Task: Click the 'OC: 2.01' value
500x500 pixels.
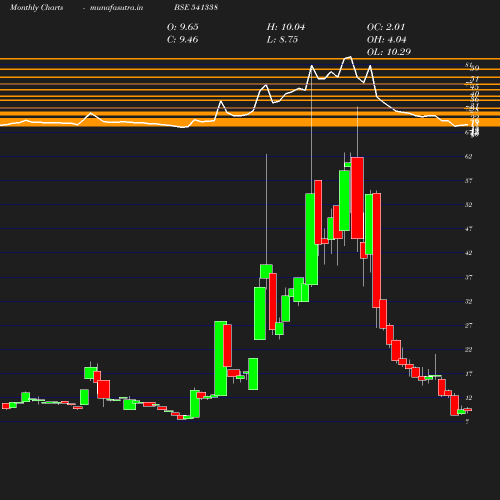Action: coord(386,27)
